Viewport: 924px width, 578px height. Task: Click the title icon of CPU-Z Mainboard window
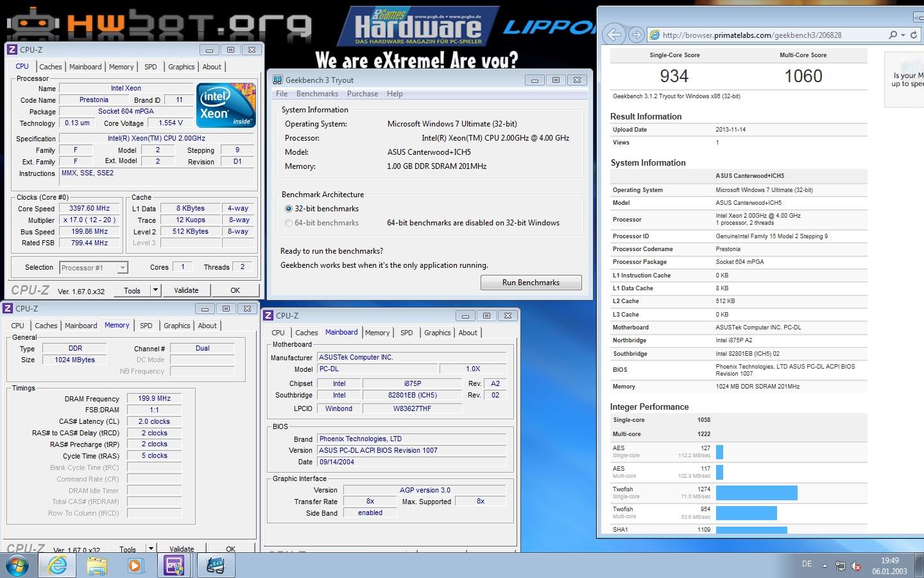268,315
